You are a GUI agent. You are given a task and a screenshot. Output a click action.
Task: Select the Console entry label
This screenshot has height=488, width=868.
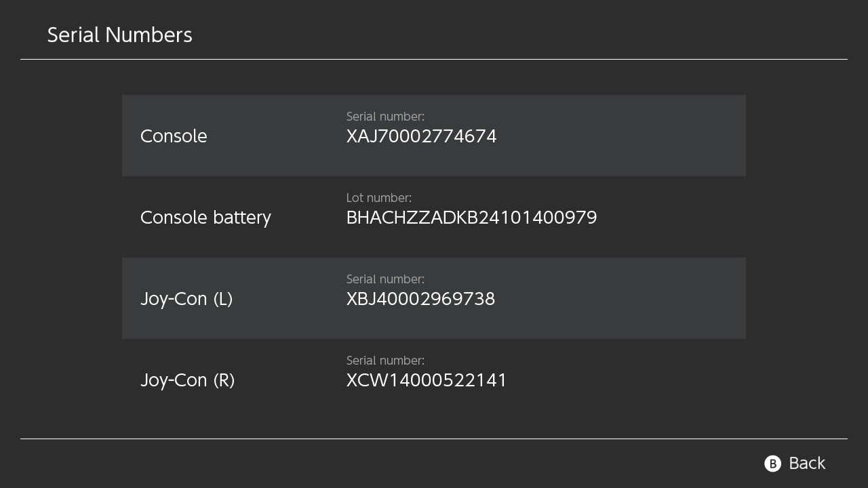[174, 136]
